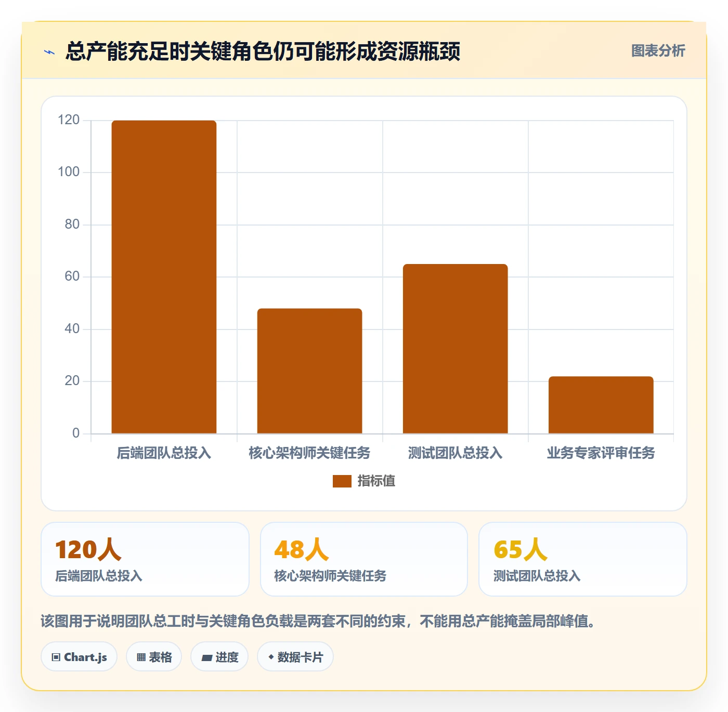Select the 表格 tag chip
This screenshot has height=712, width=728.
154,657
